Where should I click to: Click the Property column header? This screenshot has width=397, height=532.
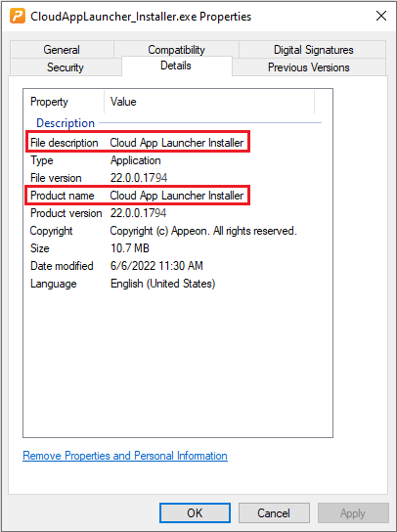[x=49, y=102]
